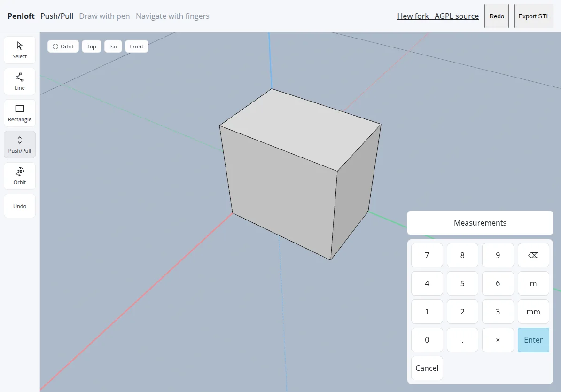This screenshot has width=561, height=392.
Task: Tap keypad digit 2
Action: coord(462,312)
